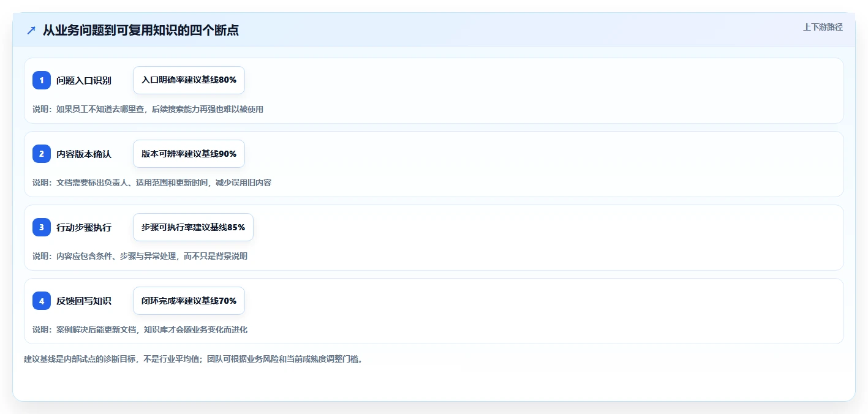Select the 内容版本确认 step title
This screenshot has width=868, height=414.
[84, 154]
